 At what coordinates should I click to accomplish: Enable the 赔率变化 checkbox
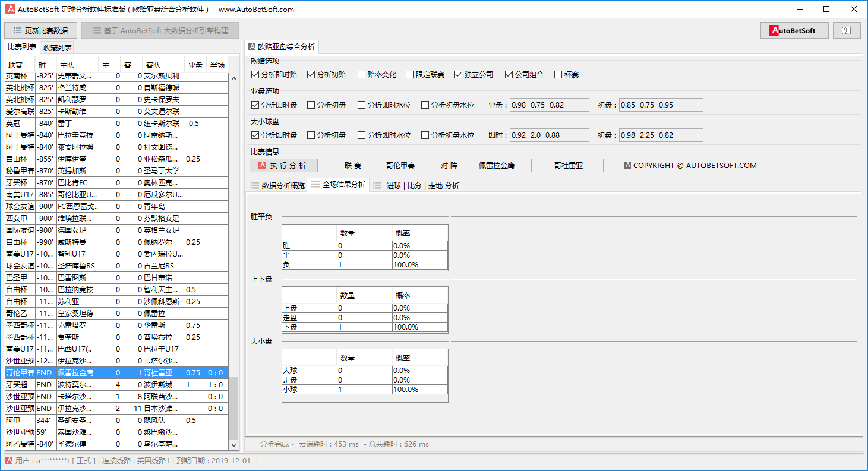pyautogui.click(x=361, y=75)
